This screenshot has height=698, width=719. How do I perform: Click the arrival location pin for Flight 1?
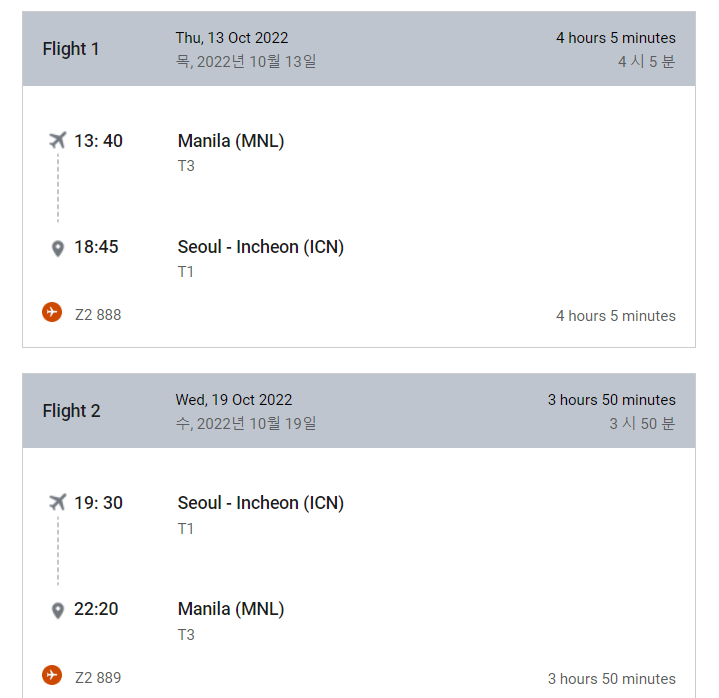tap(58, 249)
